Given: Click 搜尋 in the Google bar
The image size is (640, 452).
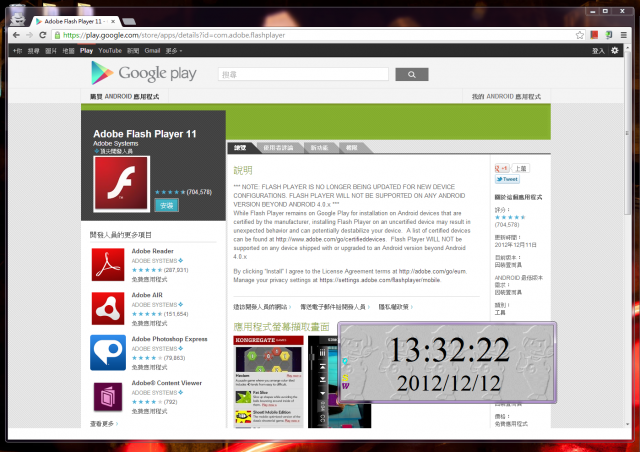Looking at the screenshot, I should (33, 51).
